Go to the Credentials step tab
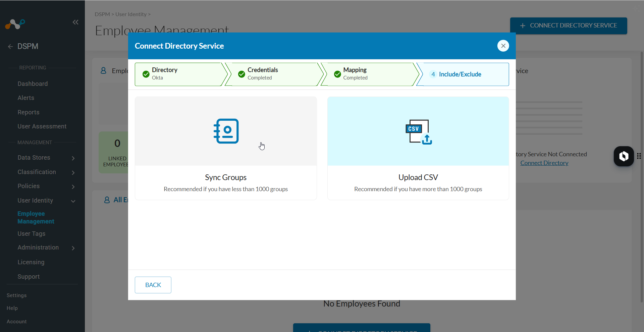Screen dimensions: 644x332 tap(274, 74)
